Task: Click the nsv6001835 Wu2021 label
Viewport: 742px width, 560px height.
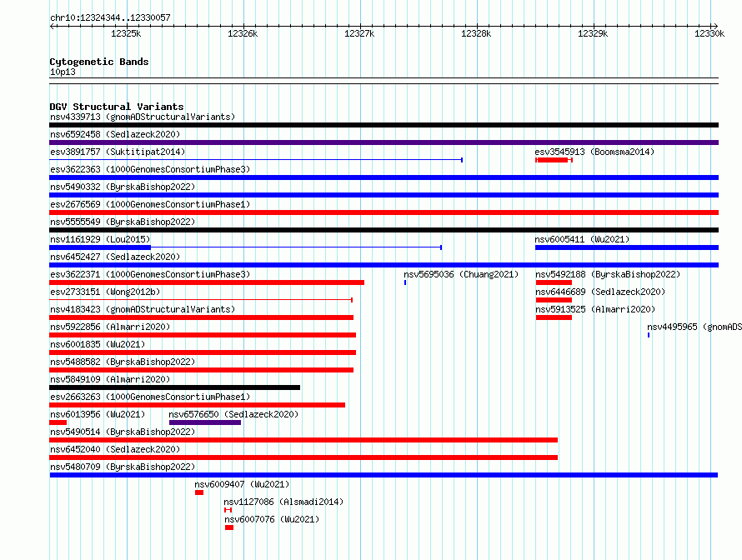Action: (98, 344)
